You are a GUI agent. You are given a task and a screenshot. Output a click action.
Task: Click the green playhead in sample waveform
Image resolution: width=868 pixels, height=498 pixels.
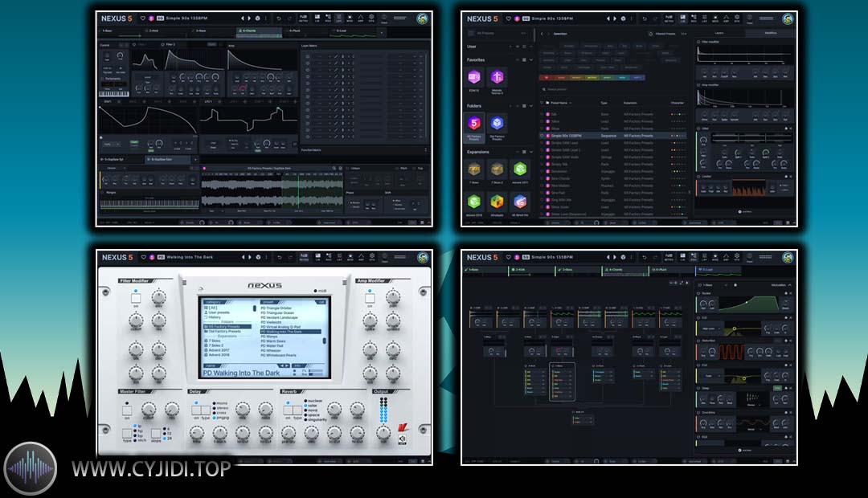click(x=298, y=191)
